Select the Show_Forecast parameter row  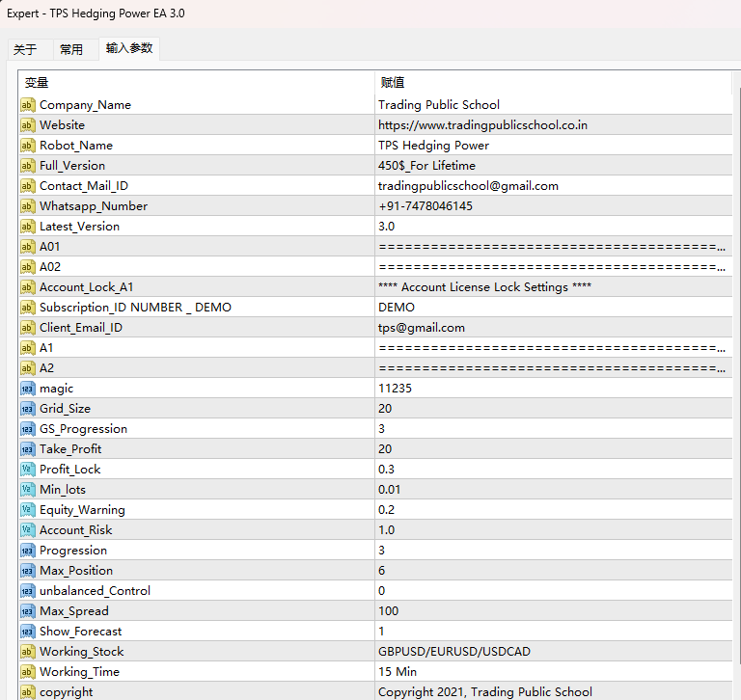pos(375,631)
